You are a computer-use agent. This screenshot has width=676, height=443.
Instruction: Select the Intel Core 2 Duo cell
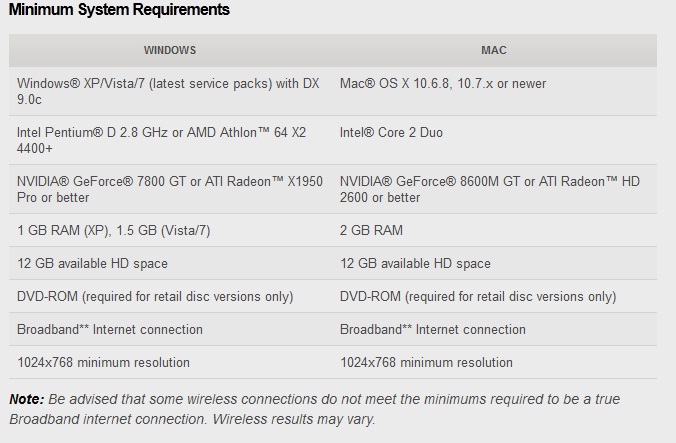pyautogui.click(x=391, y=133)
